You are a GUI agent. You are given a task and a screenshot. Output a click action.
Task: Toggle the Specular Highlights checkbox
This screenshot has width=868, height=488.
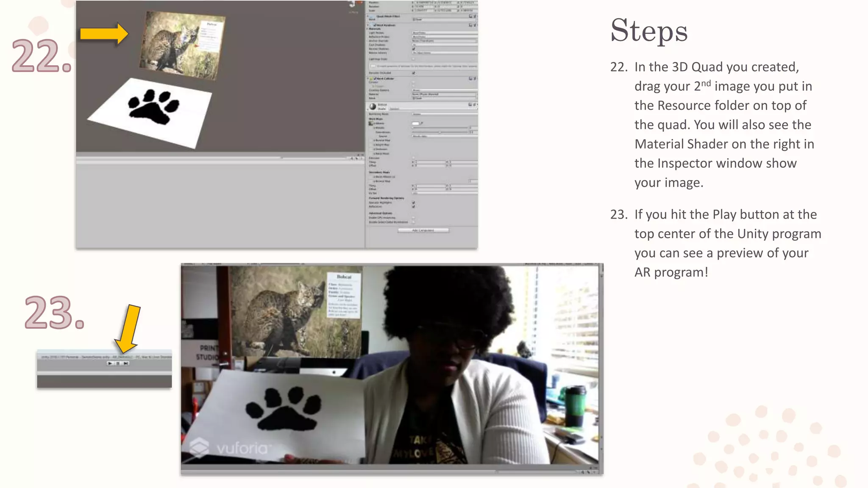pos(413,202)
